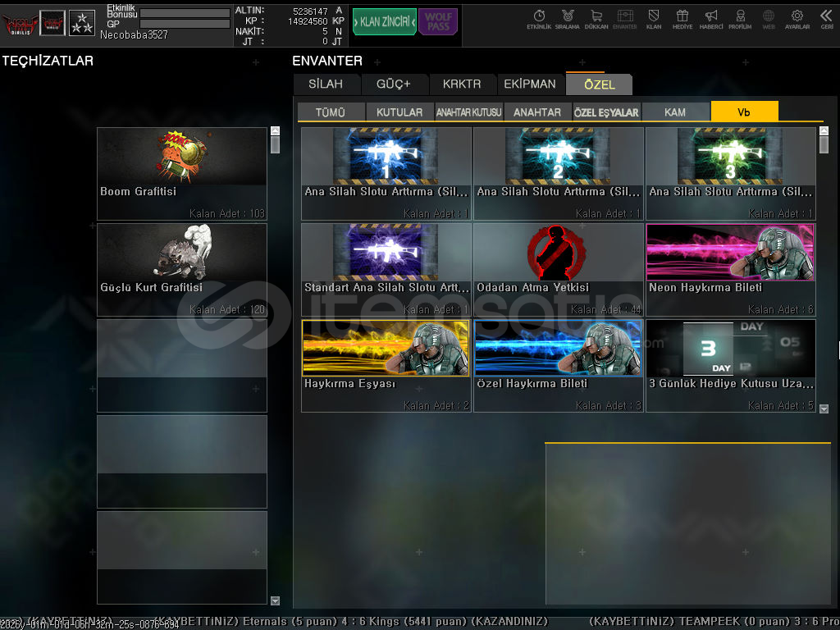Image resolution: width=840 pixels, height=630 pixels.
Task: Filter by ÖZEL EŞYALAR sub-tab
Action: click(606, 112)
